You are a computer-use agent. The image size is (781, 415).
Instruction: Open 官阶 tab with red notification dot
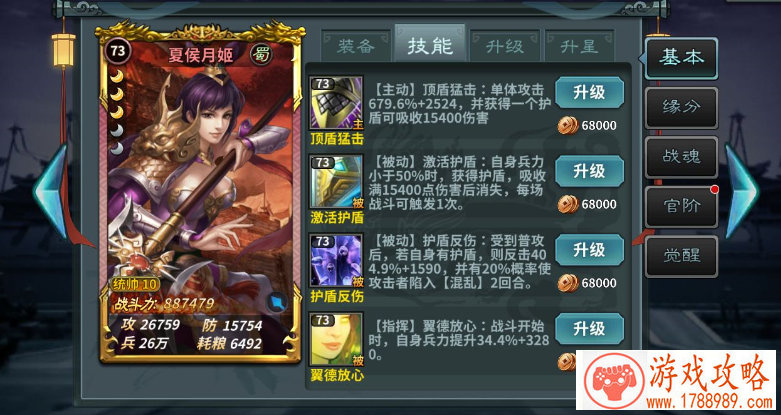pyautogui.click(x=681, y=206)
